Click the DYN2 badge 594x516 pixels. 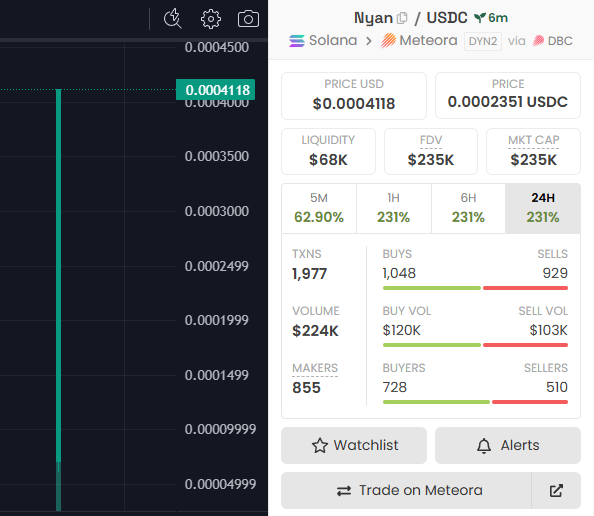point(483,41)
